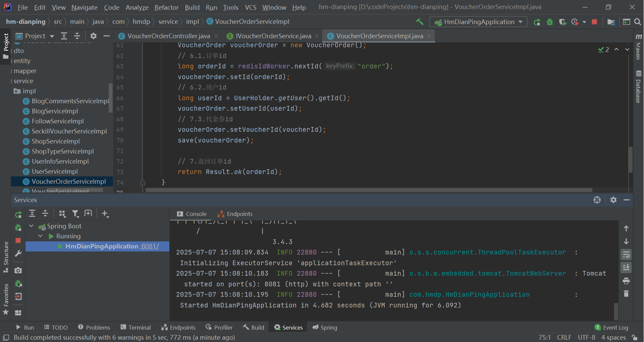Toggle read-only lock in status bar
The image size is (644, 342).
point(635,337)
